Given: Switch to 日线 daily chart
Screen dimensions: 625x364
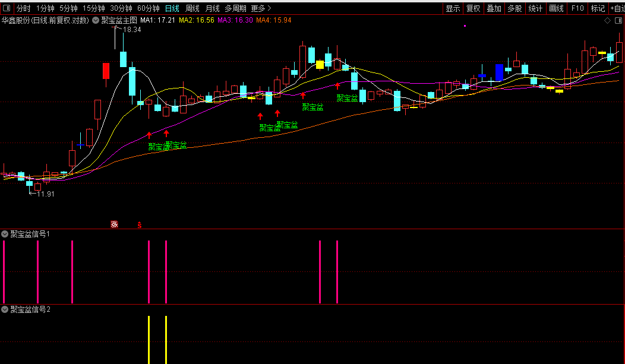Looking at the screenshot, I should coord(172,8).
